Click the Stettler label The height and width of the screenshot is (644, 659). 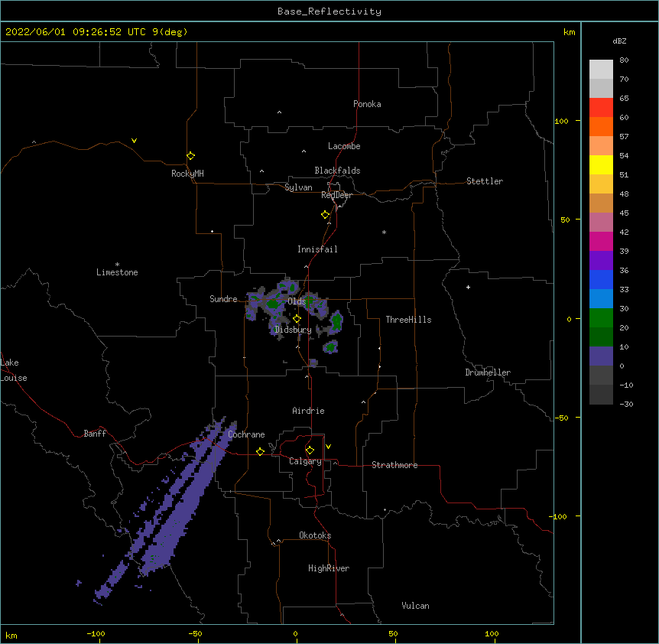tap(485, 181)
